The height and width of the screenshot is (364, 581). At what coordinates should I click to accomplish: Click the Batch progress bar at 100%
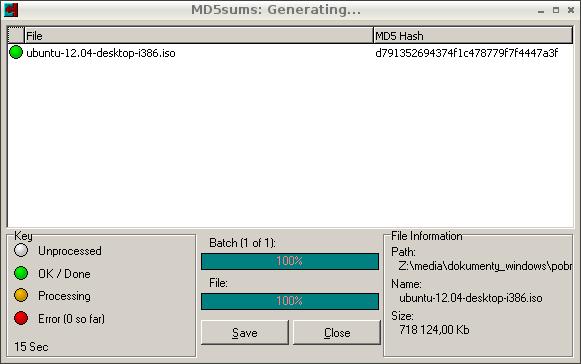(x=290, y=261)
